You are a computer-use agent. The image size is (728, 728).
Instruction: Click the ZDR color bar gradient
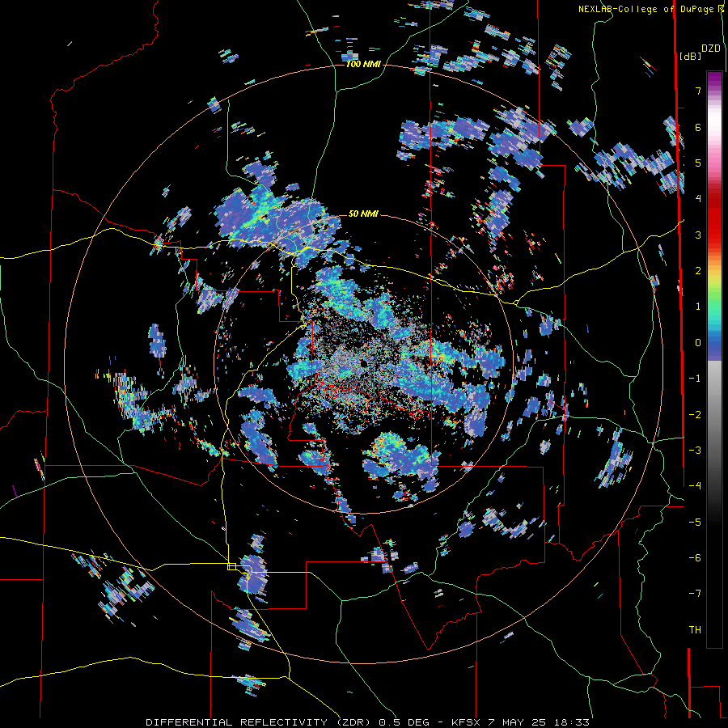tap(714, 359)
